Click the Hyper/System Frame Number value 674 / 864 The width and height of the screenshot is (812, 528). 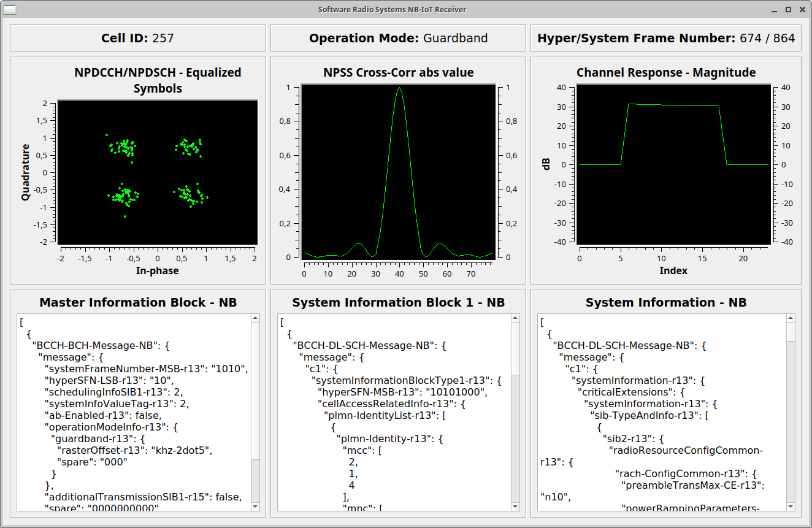tap(767, 38)
